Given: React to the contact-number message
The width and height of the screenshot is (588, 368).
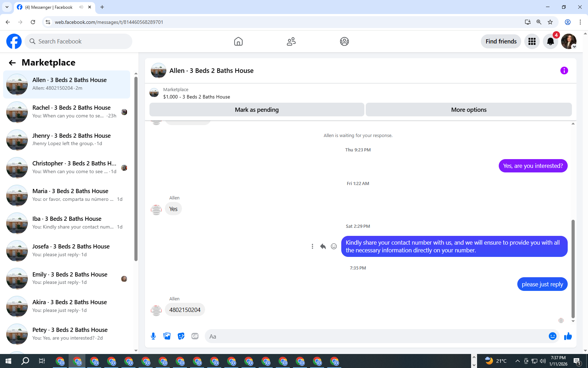Looking at the screenshot, I should pyautogui.click(x=334, y=246).
